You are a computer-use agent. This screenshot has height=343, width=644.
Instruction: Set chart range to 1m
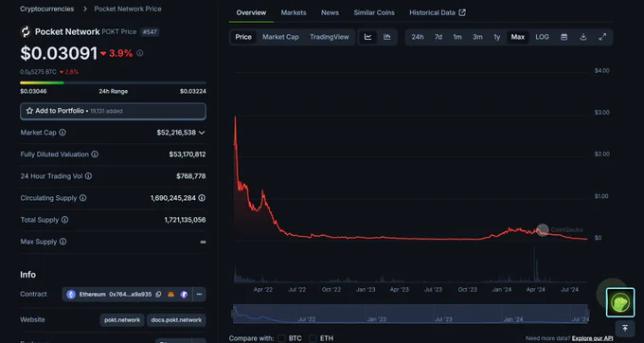pyautogui.click(x=457, y=37)
